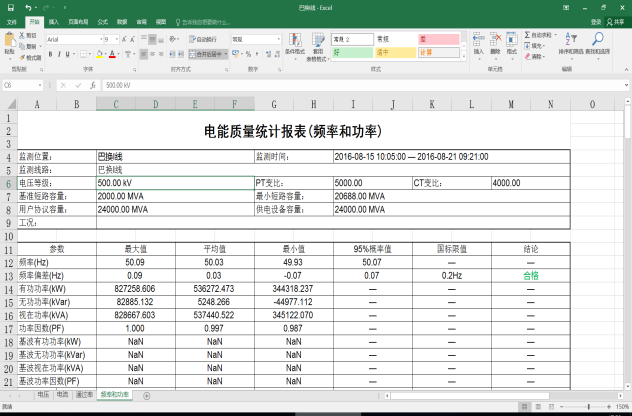Toggle middle vertical alignment
Image resolution: width=632 pixels, height=416 pixels.
click(x=152, y=39)
